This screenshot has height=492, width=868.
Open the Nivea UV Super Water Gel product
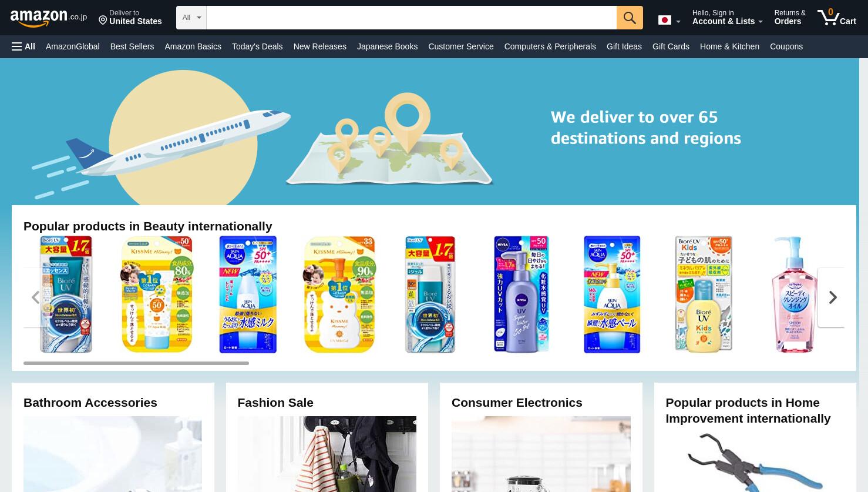pos(521,294)
